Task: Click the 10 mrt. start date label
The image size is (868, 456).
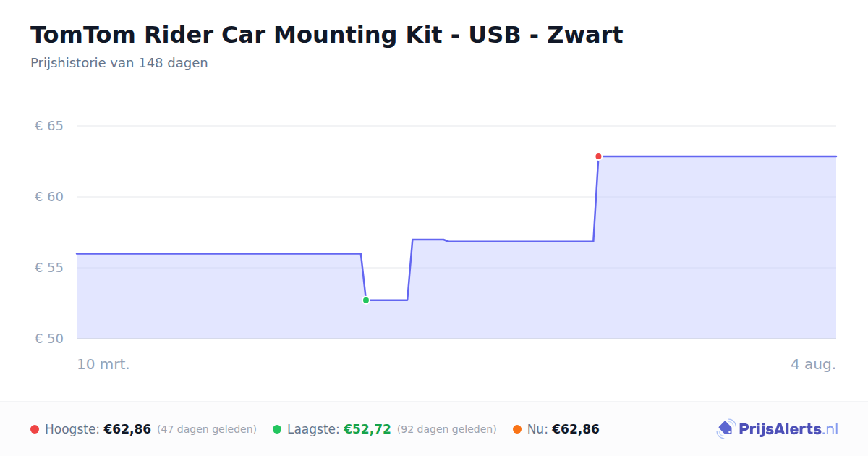Action: 103,364
